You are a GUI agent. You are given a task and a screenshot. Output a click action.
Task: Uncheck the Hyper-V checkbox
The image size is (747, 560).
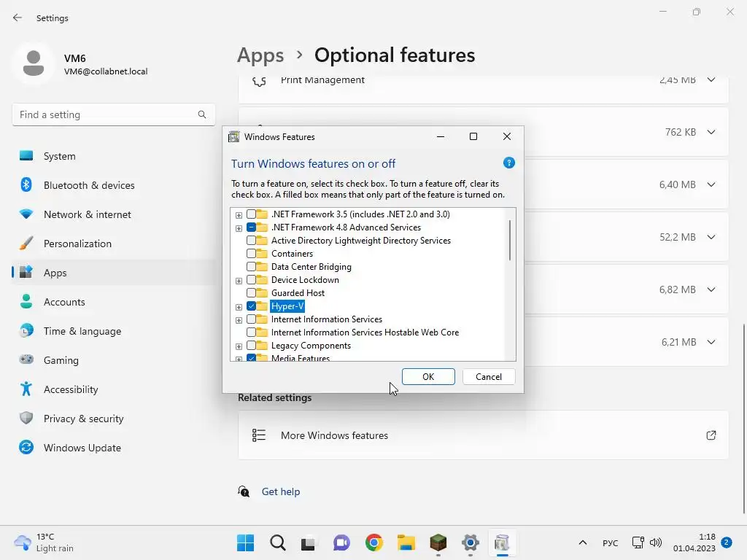(251, 306)
